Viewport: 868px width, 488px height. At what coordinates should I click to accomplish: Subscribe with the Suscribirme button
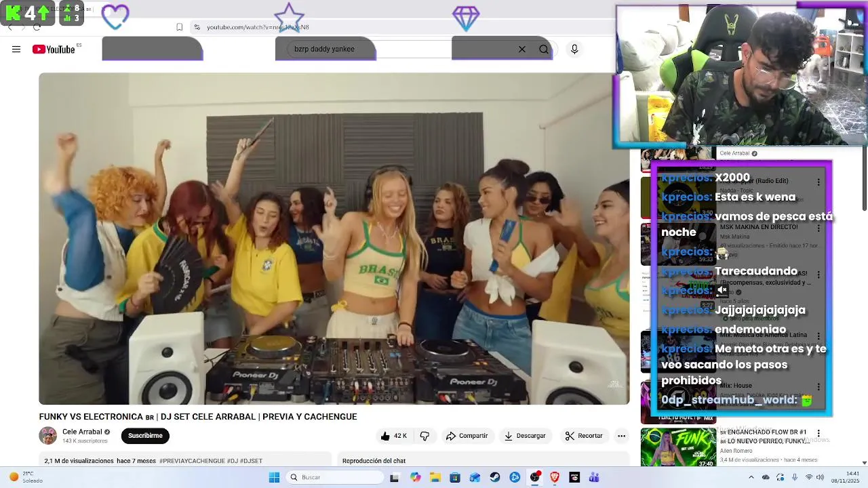(x=145, y=436)
